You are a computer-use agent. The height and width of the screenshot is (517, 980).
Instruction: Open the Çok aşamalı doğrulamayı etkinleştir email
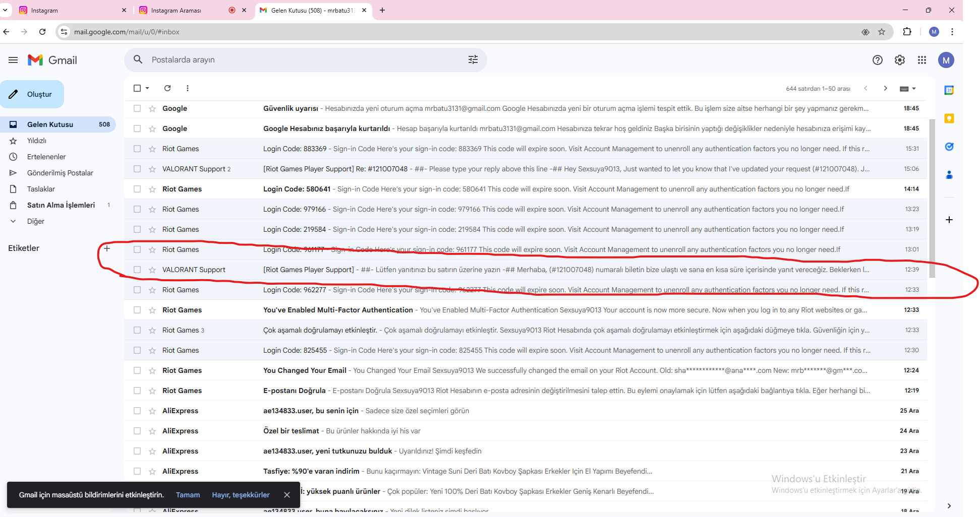[526, 330]
